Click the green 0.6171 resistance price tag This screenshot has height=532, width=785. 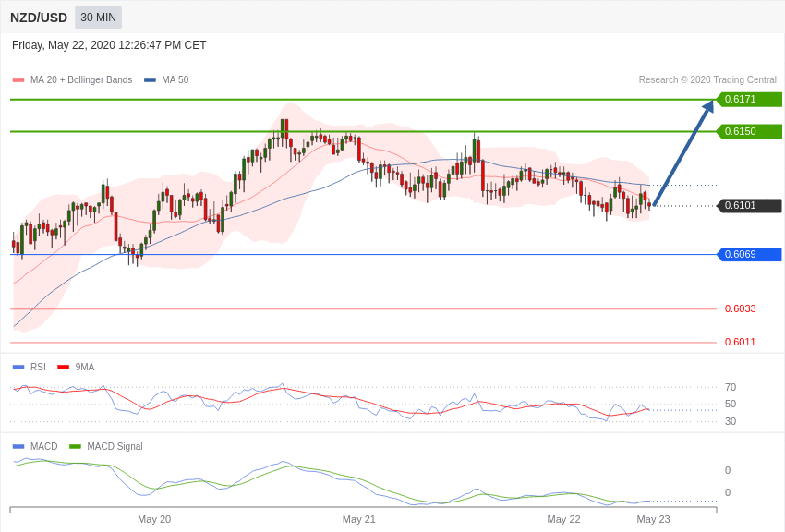(750, 99)
